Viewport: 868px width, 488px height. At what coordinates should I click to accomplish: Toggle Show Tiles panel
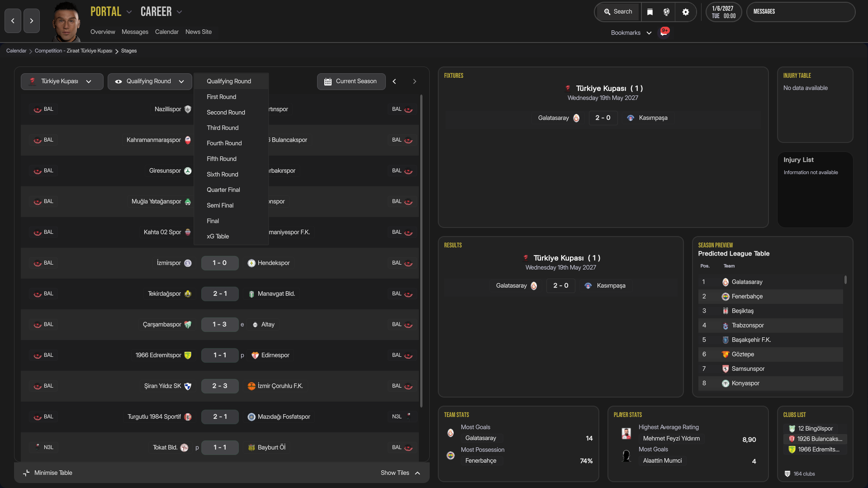400,473
